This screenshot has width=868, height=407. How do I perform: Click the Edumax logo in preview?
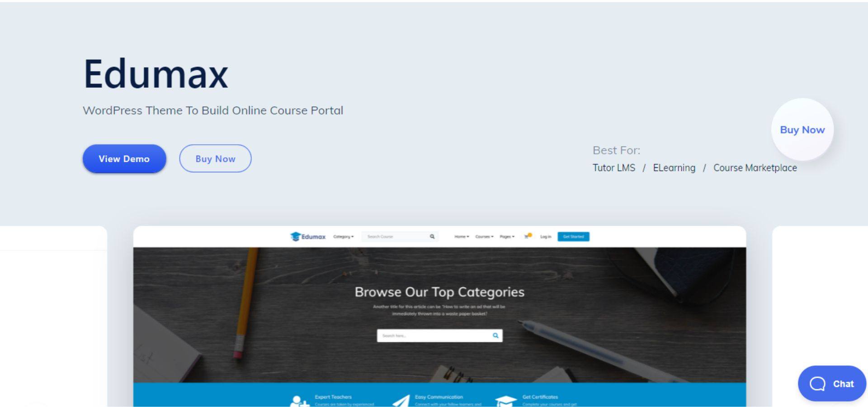pos(308,237)
